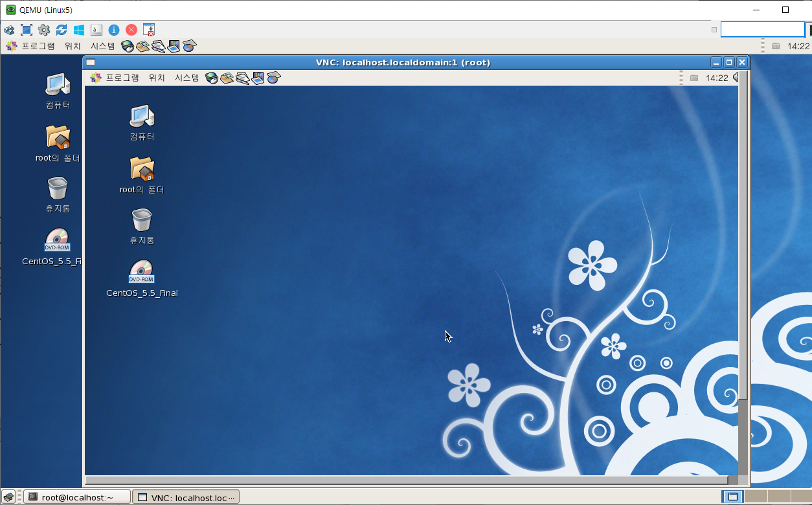Viewport: 812px width, 505px height.
Task: Switch to second workspace in pager
Action: coord(755,497)
